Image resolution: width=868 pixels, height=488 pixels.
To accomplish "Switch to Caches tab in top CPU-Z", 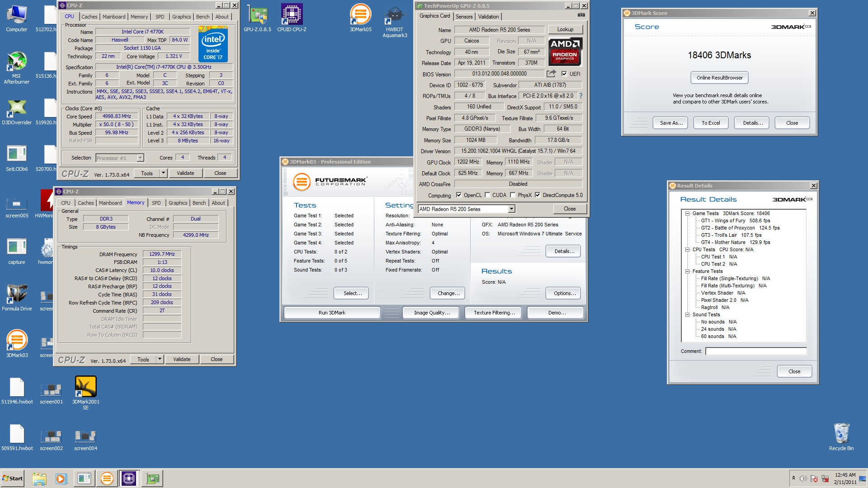I will 90,17.
